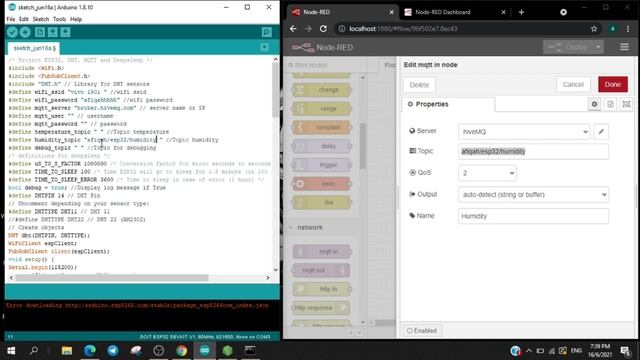
Task: Open Chrome from the taskbar
Action: (x=182, y=351)
